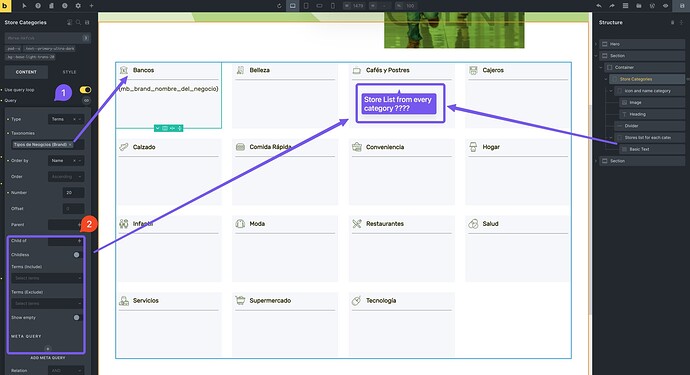Click the Child of plus button
The image size is (690, 375).
pyautogui.click(x=79, y=241)
